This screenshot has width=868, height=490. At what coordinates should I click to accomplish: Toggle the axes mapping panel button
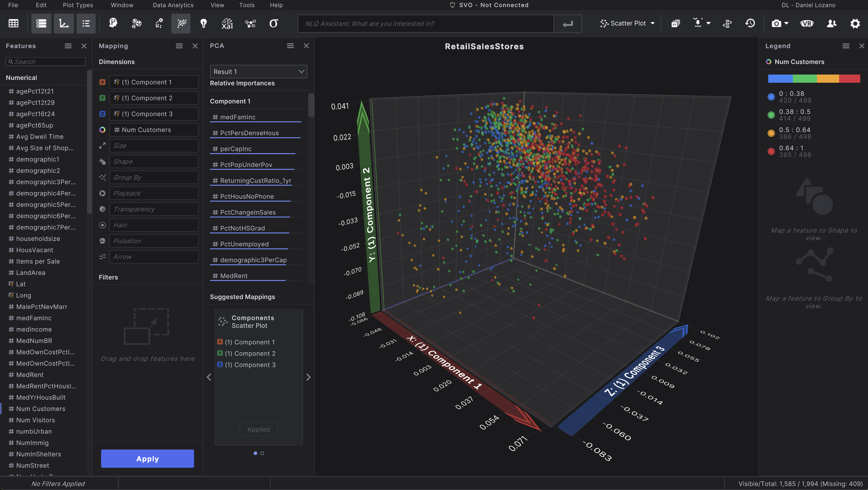(x=64, y=24)
